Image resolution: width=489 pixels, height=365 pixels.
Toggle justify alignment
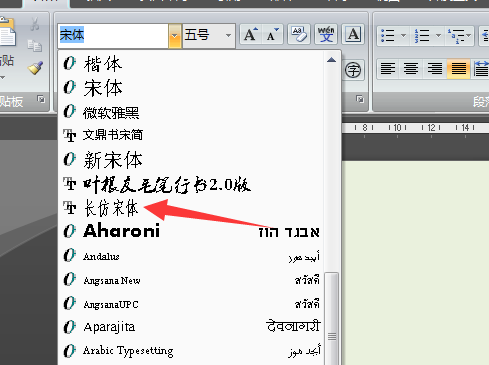pyautogui.click(x=458, y=69)
